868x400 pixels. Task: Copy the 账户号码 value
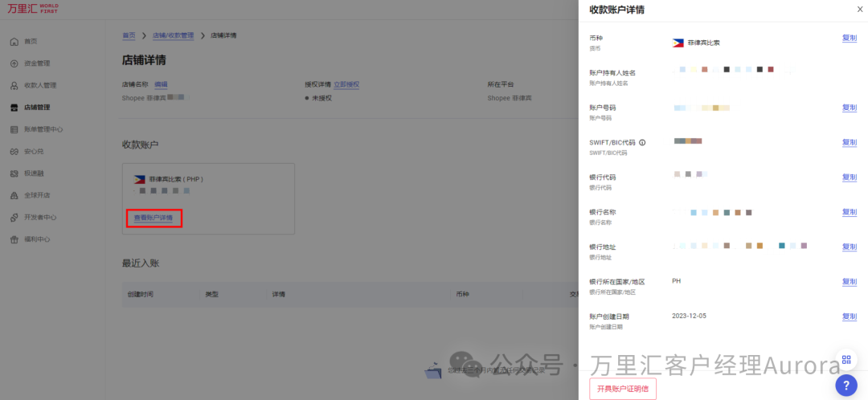pos(850,108)
